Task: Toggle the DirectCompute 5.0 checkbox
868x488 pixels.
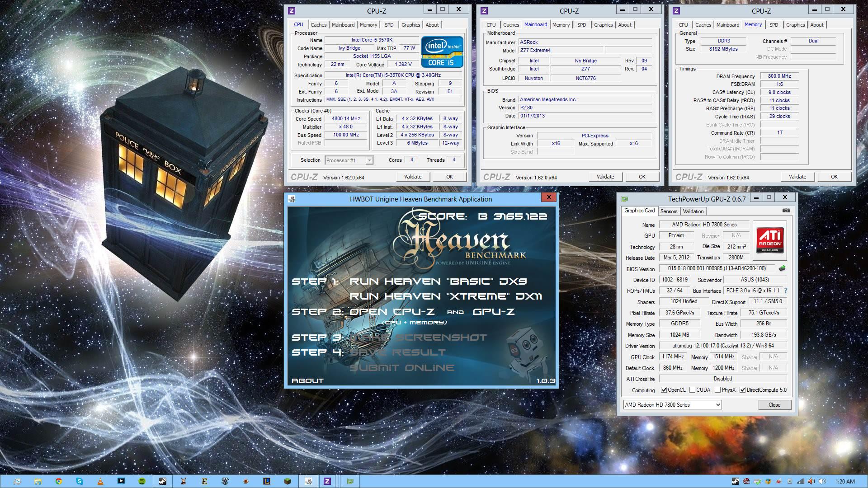Action: click(742, 390)
